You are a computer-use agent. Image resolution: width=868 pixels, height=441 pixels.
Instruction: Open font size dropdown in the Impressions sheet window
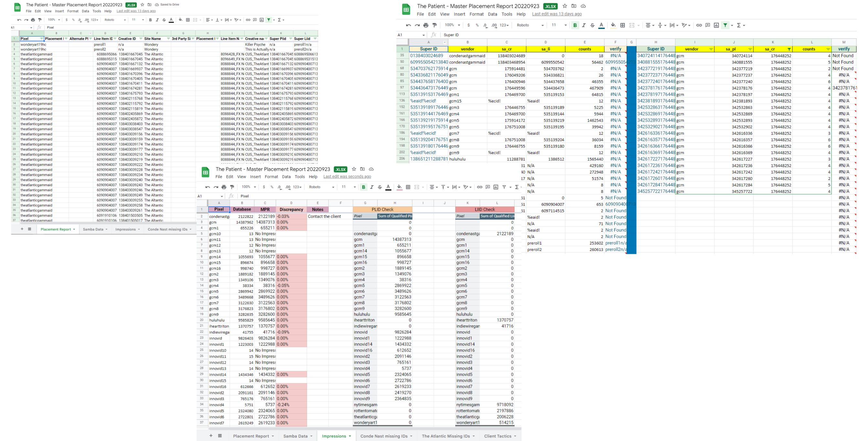point(349,187)
